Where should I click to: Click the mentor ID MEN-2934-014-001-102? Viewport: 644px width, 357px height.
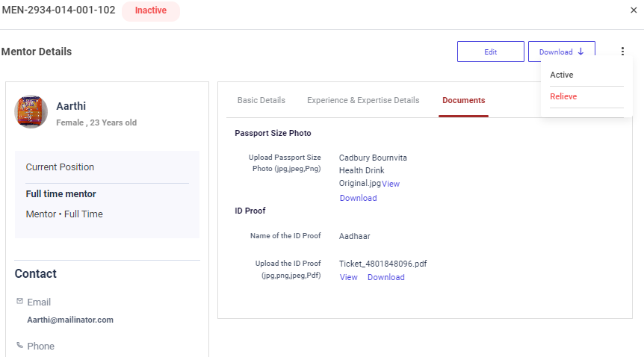(x=58, y=11)
